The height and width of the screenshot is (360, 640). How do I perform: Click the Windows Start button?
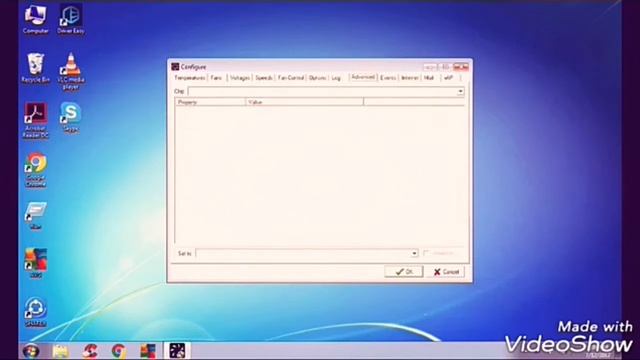pos(31,351)
